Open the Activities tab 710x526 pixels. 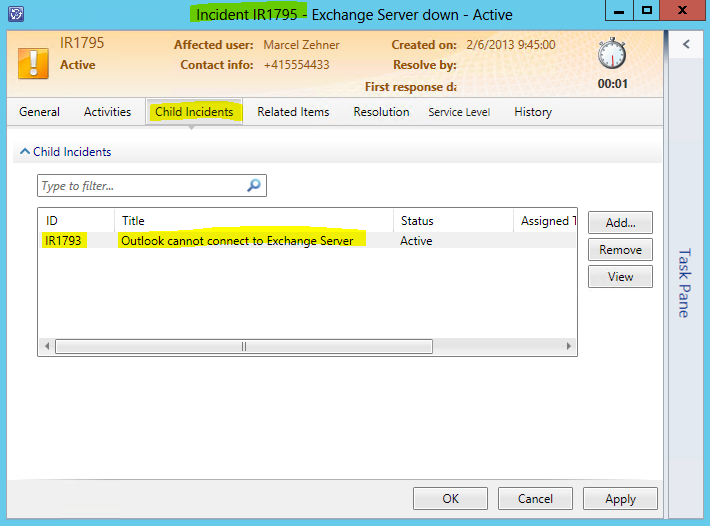point(107,112)
